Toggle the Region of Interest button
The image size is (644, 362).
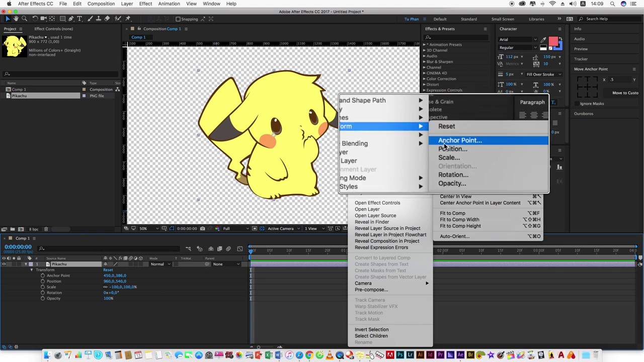click(254, 229)
